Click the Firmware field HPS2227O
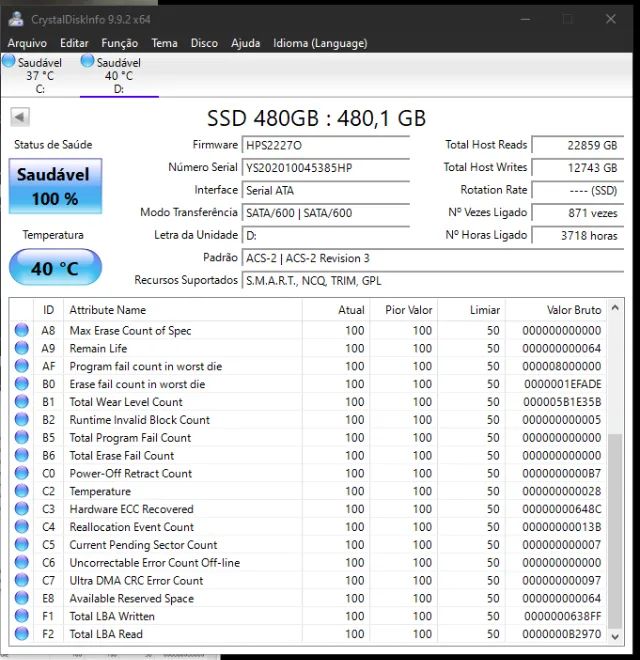Viewport: 640px width, 660px height. 326,145
